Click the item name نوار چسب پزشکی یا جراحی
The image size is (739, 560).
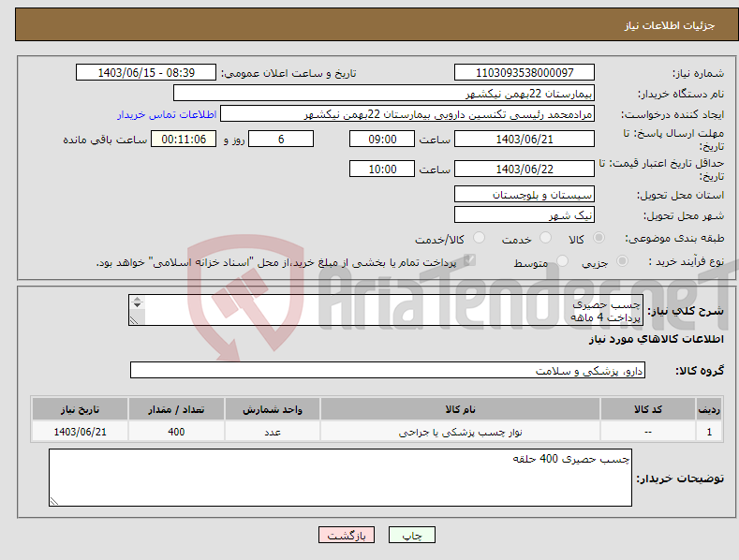coord(460,432)
